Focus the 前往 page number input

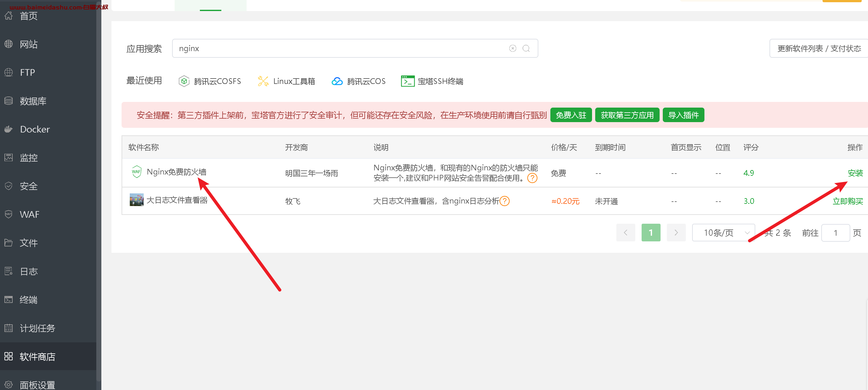(x=835, y=233)
